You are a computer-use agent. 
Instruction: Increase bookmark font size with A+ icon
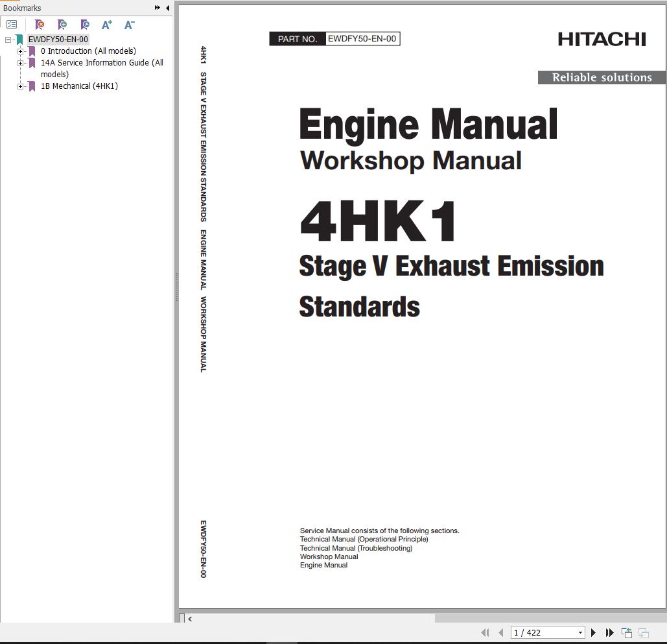(107, 25)
